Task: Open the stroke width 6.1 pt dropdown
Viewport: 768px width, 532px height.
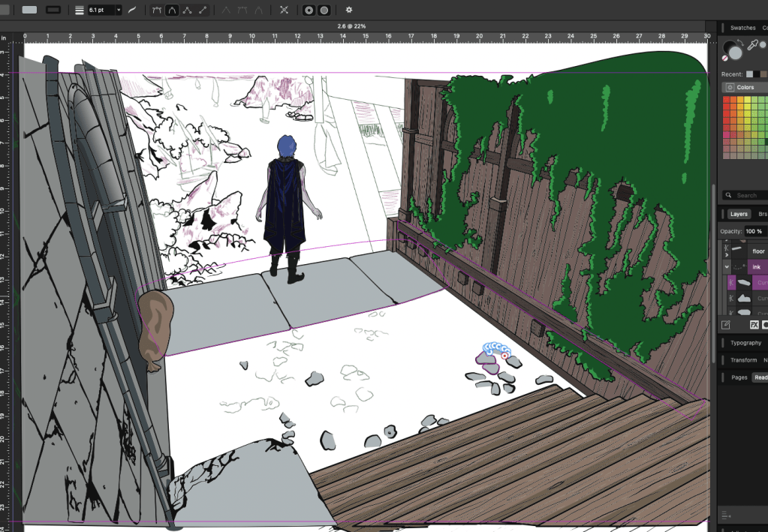Action: tap(118, 11)
